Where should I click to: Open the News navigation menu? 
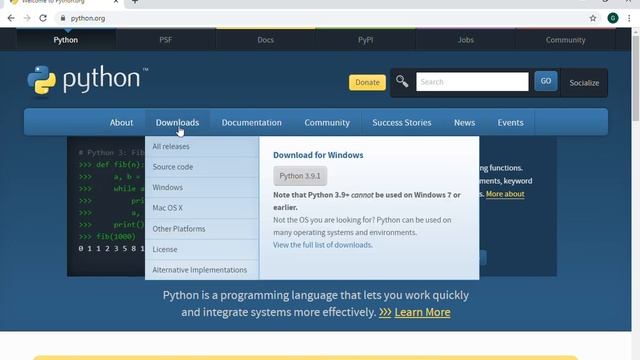pyautogui.click(x=464, y=122)
